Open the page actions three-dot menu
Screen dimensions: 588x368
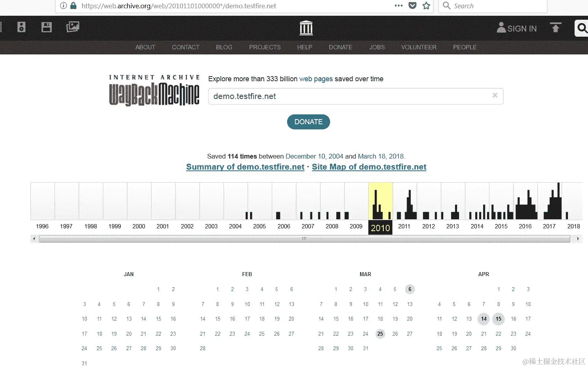click(399, 6)
